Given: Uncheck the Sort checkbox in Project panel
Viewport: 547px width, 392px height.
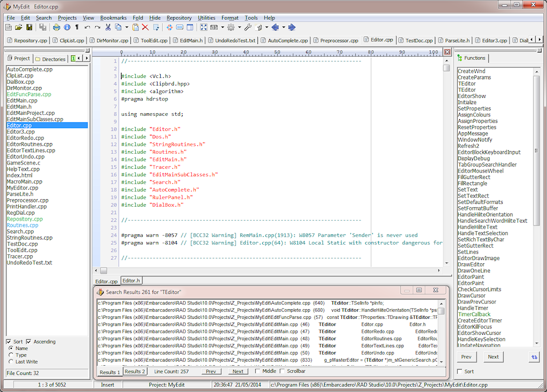Looking at the screenshot, I should pyautogui.click(x=9, y=342).
